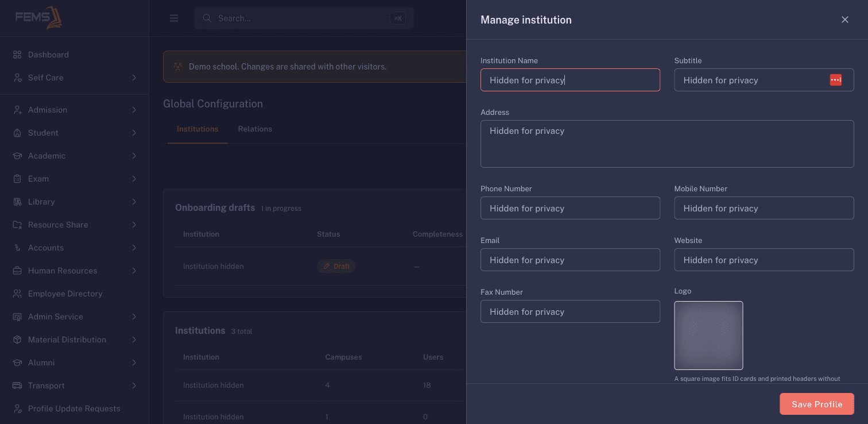Click the Address text area
The image size is (868, 424).
[667, 144]
